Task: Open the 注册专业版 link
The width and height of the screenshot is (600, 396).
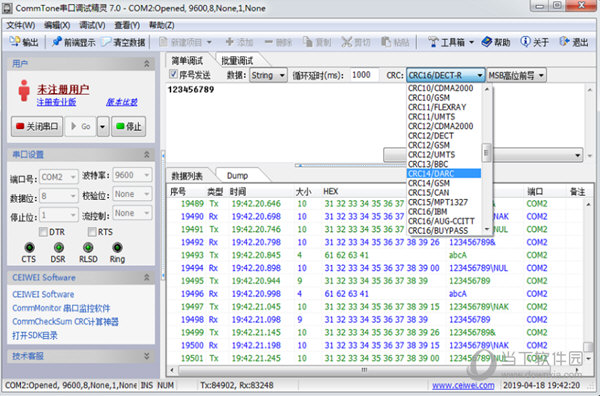Action: 56,102
